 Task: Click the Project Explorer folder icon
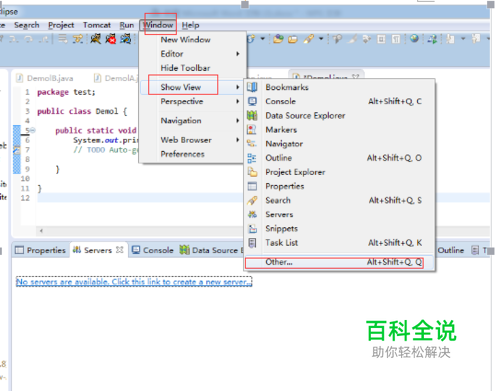pyautogui.click(x=252, y=172)
